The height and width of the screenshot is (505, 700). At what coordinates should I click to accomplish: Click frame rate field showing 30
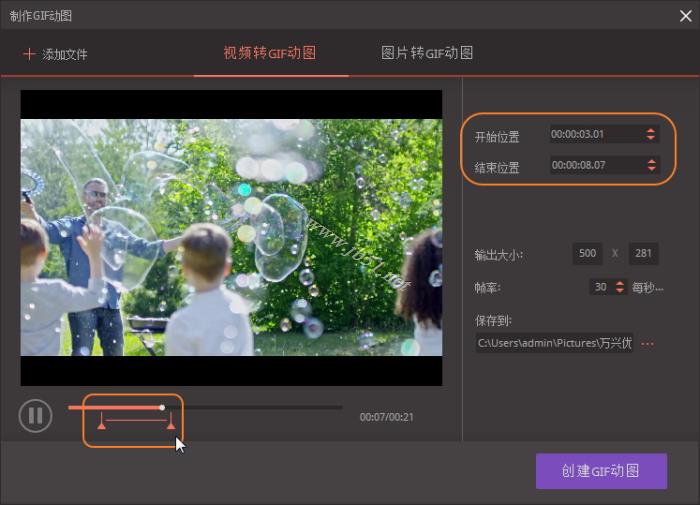pyautogui.click(x=601, y=287)
